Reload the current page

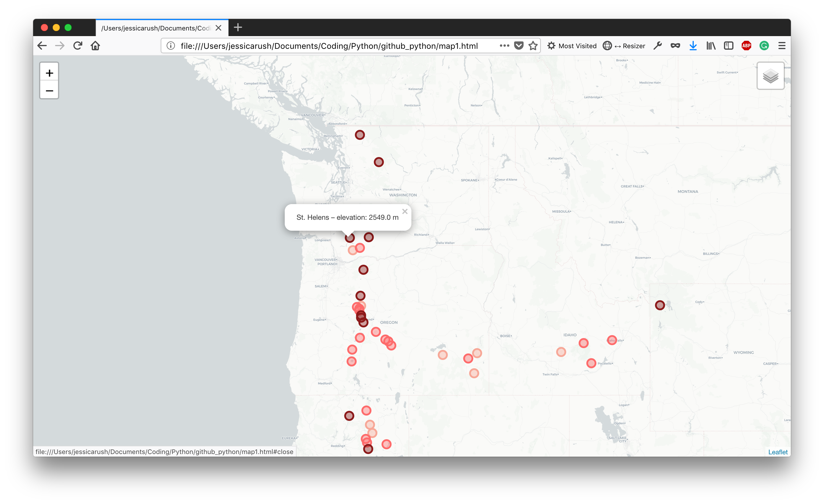pos(78,46)
